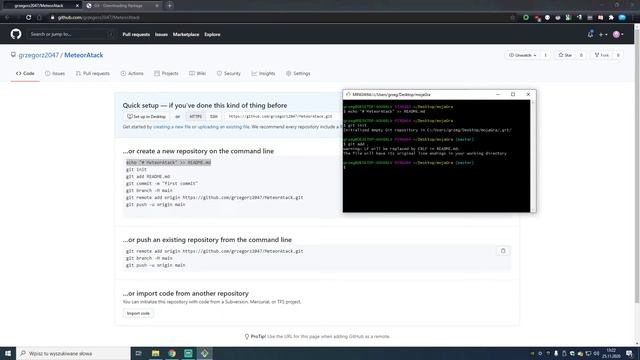Open the Windows notification center icon

pyautogui.click(x=629, y=353)
